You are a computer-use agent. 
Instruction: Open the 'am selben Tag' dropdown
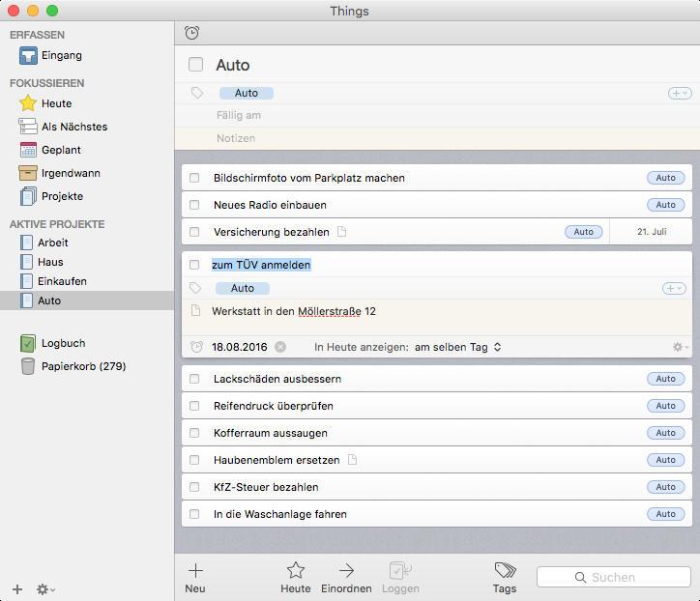tap(457, 347)
